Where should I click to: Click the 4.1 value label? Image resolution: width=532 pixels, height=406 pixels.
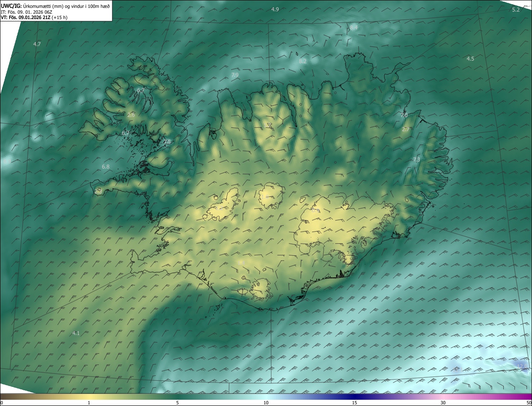(x=76, y=333)
